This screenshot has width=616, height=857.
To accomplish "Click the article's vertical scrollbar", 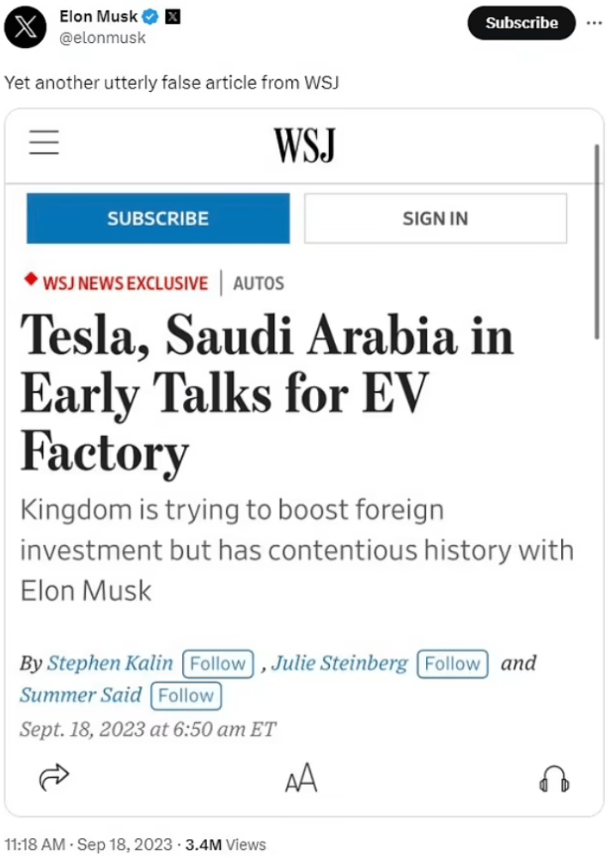I will (x=597, y=242).
